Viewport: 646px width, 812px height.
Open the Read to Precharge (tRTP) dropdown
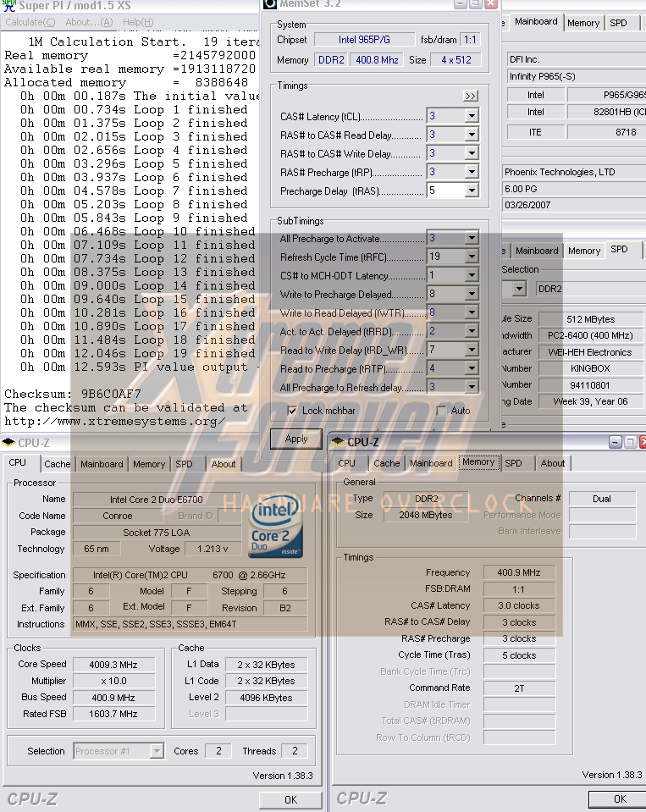pos(472,368)
